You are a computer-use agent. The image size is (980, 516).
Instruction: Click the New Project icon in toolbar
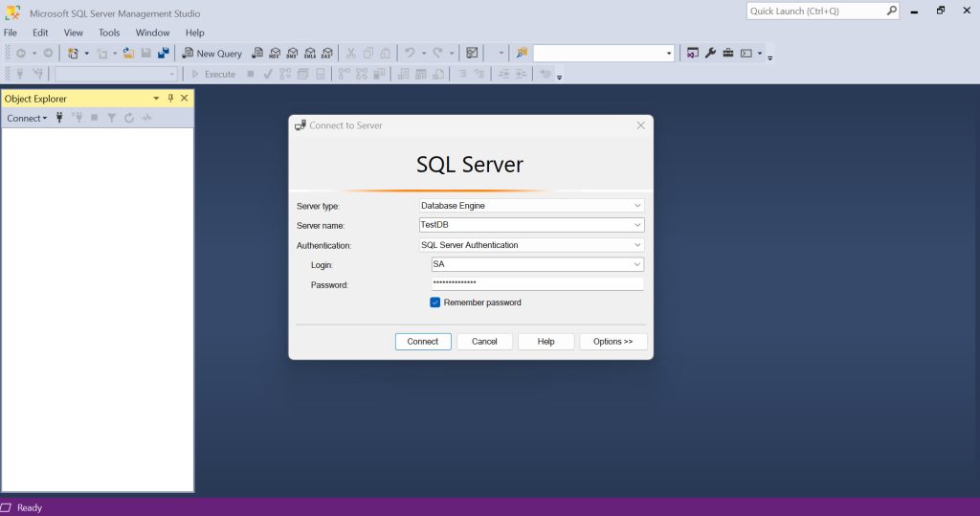73,54
